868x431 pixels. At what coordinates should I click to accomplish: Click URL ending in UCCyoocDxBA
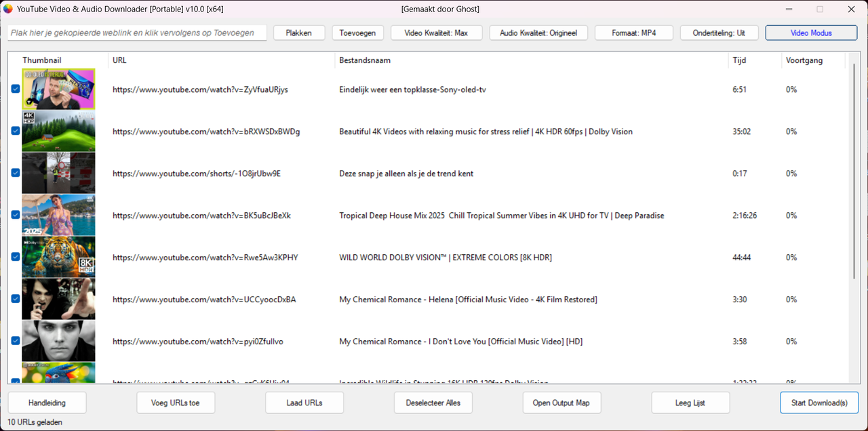point(204,300)
